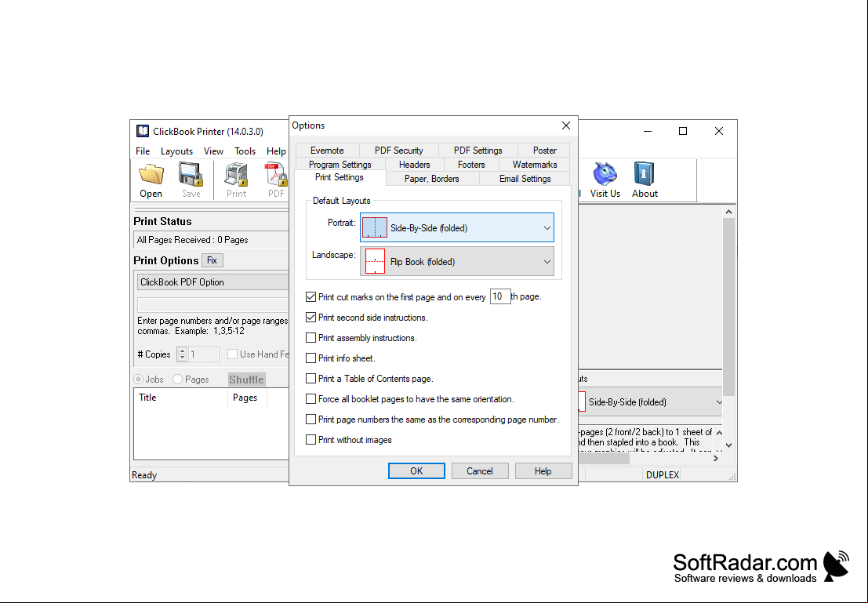This screenshot has width=868, height=603.
Task: Open the Paper, Borders tab
Action: 432,178
